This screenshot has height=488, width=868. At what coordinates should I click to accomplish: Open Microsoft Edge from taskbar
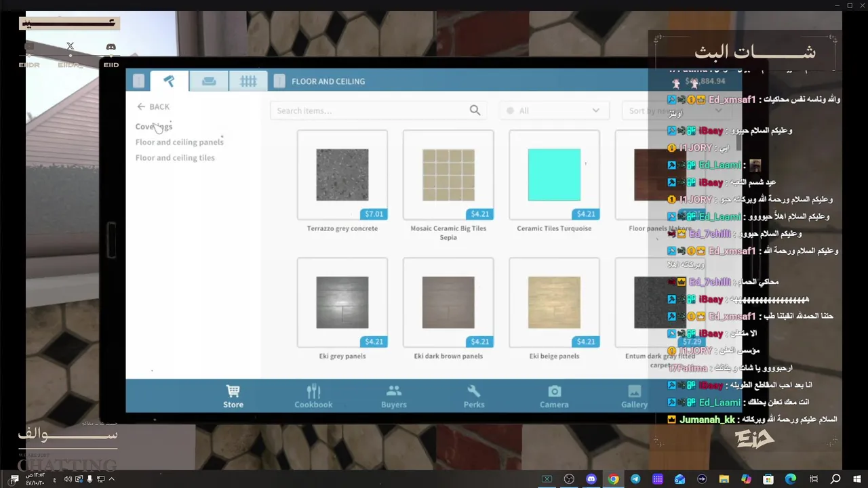791,479
